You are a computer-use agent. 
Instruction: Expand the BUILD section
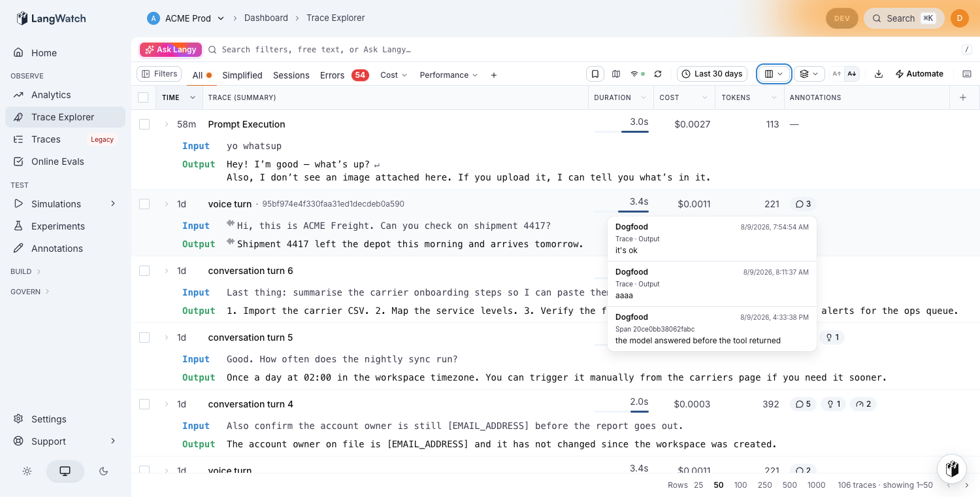tap(26, 271)
